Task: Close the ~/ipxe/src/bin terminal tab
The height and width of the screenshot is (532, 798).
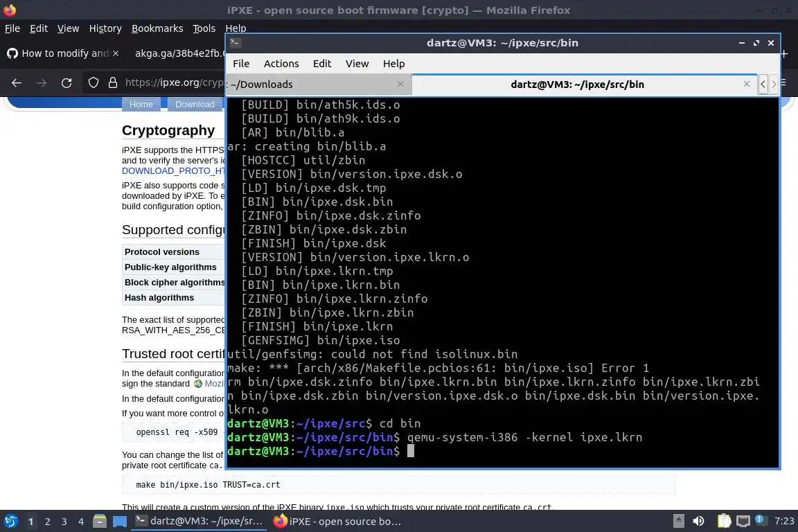Action: point(747,84)
